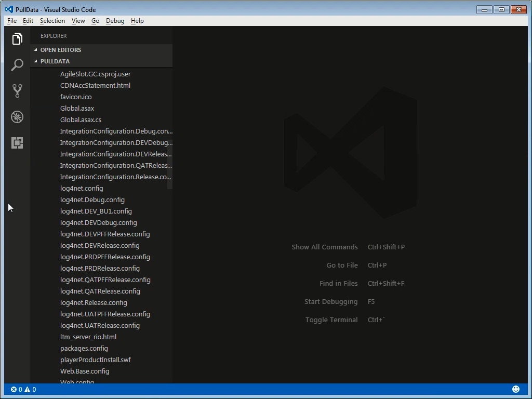Open log4net.QATRelease.config file

click(100, 291)
